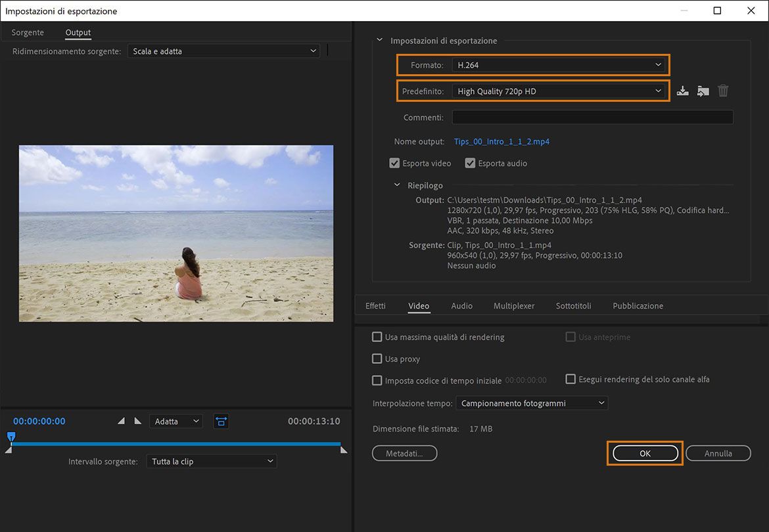The height and width of the screenshot is (532, 769).
Task: Confirm export with the OK button
Action: (645, 453)
